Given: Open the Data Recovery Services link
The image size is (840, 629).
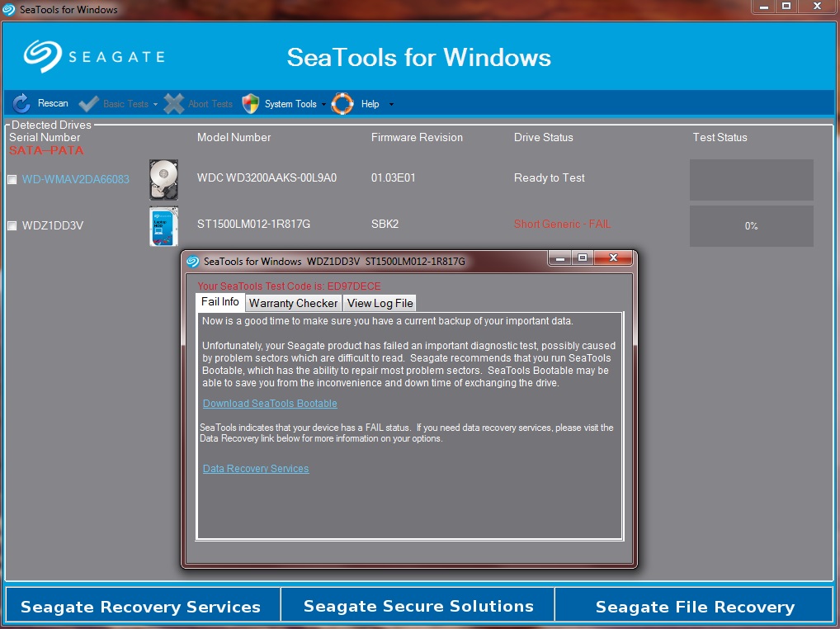Looking at the screenshot, I should tap(256, 469).
